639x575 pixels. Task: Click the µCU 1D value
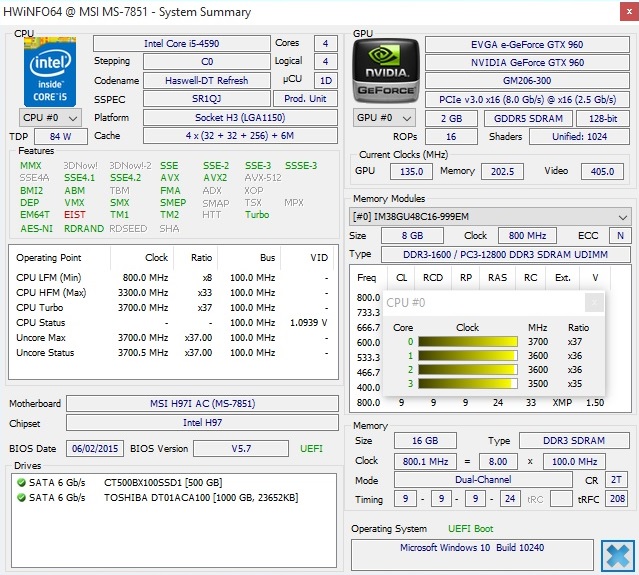point(326,81)
